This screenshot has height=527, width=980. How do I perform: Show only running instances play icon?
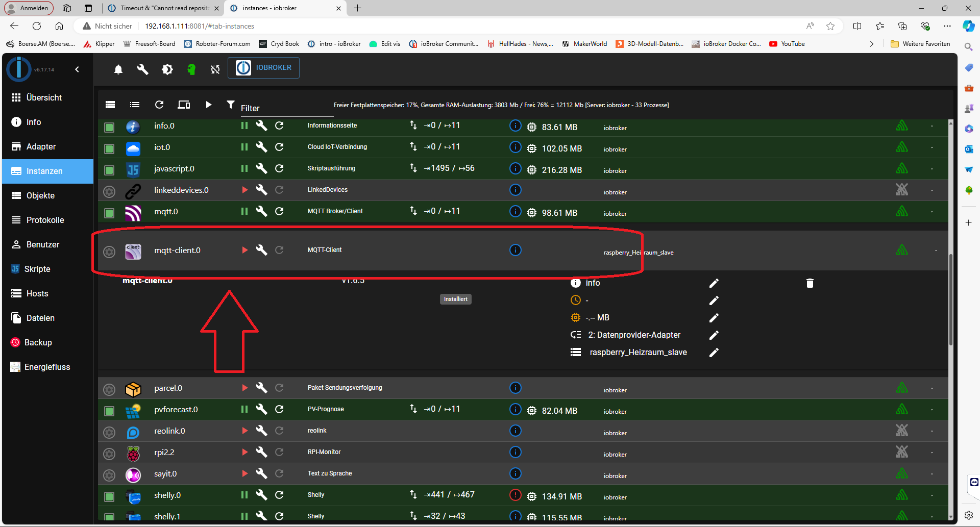pos(208,105)
